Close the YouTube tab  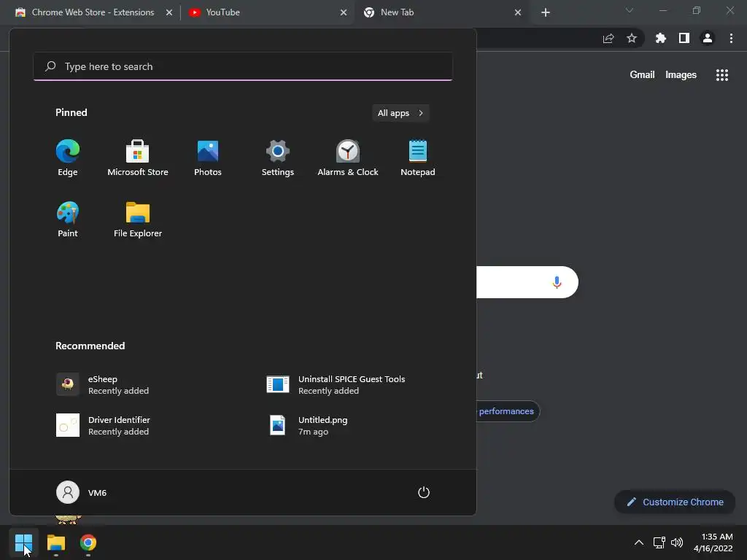(344, 12)
